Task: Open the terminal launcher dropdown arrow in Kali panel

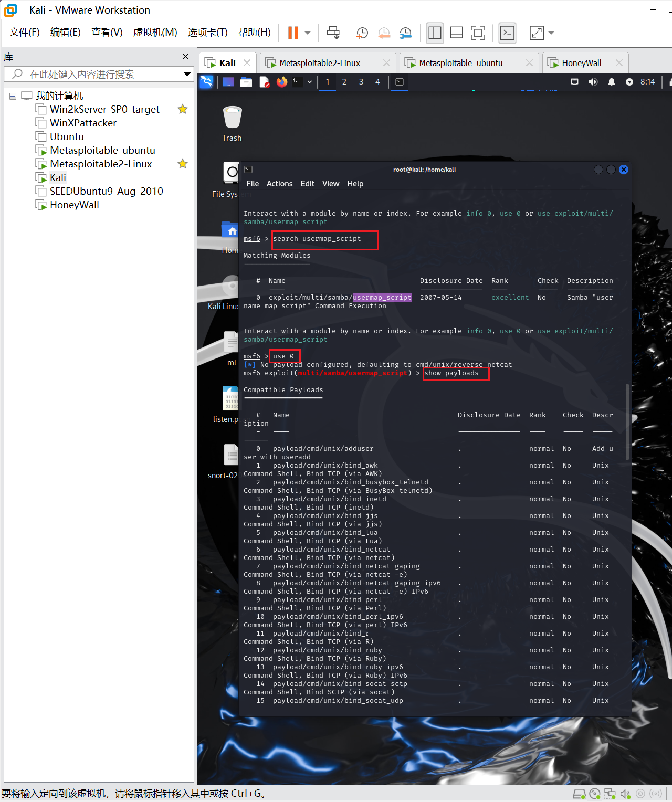Action: [310, 82]
